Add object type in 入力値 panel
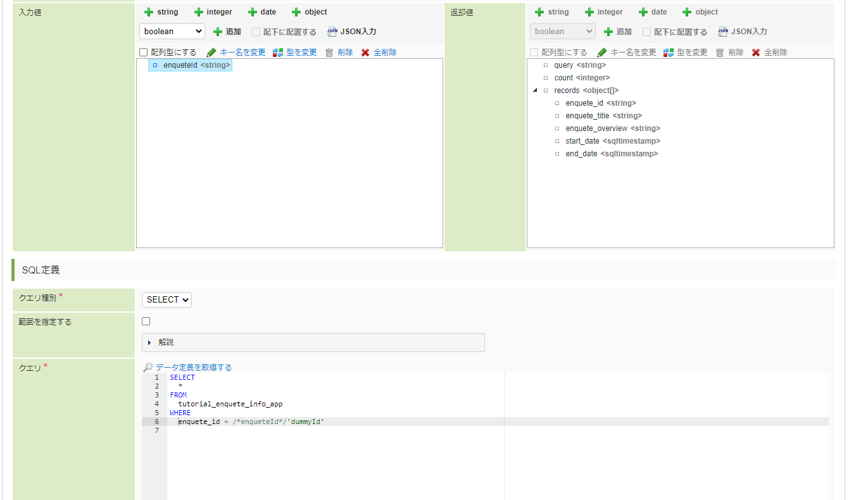 pos(310,12)
